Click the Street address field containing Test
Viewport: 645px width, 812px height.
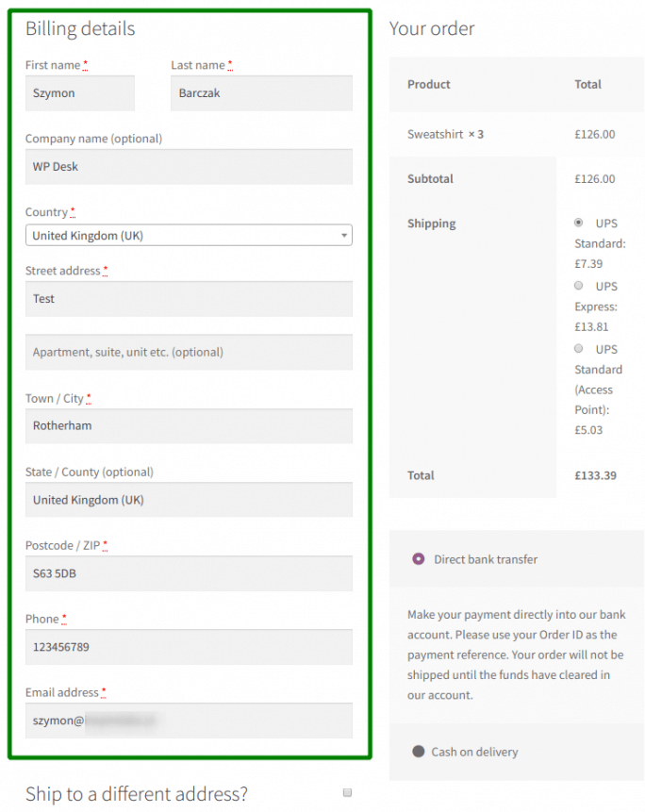click(188, 299)
